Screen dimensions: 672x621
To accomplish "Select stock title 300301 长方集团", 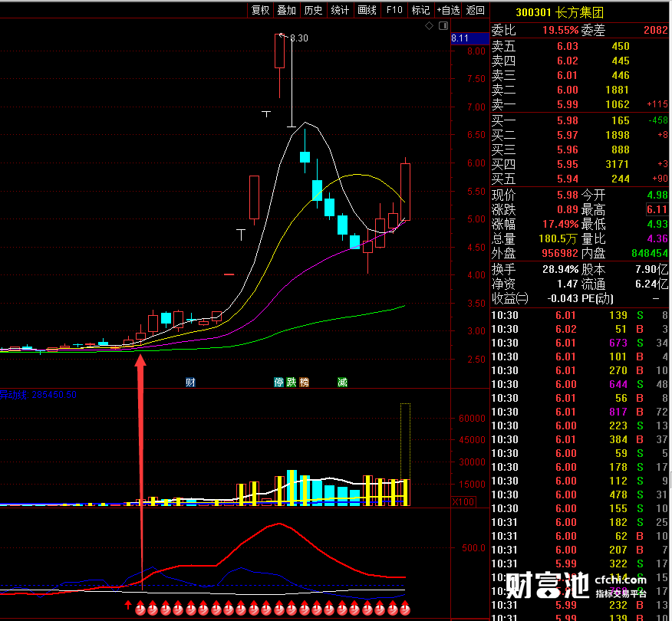I will pyautogui.click(x=560, y=12).
